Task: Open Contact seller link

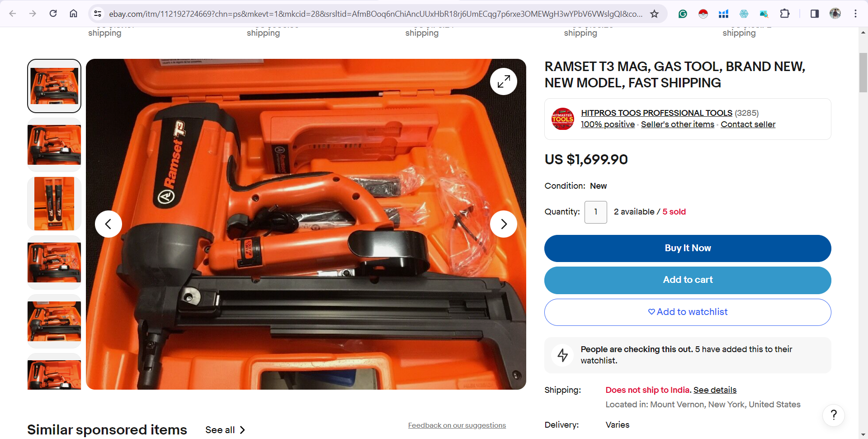Action: [748, 124]
